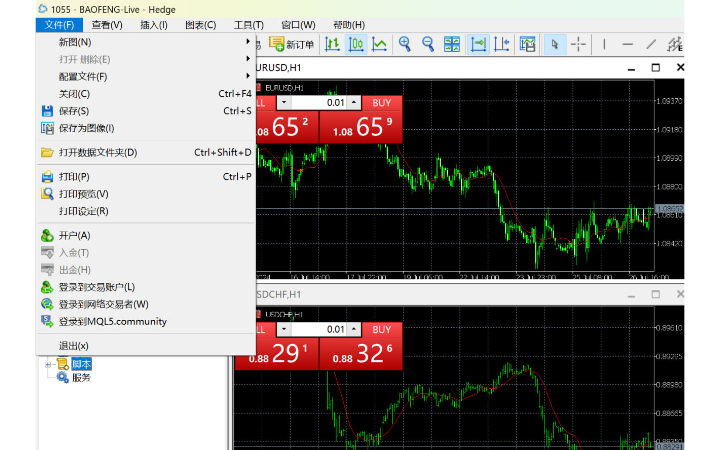The image size is (720, 450).
Task: Click the EURUSD 0.01 volume field
Action: pyautogui.click(x=319, y=103)
